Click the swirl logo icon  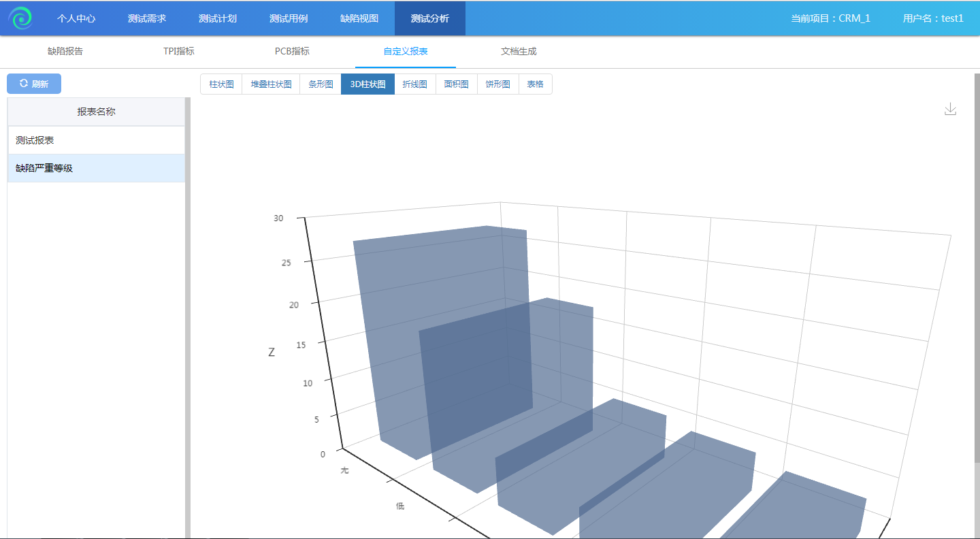(21, 18)
